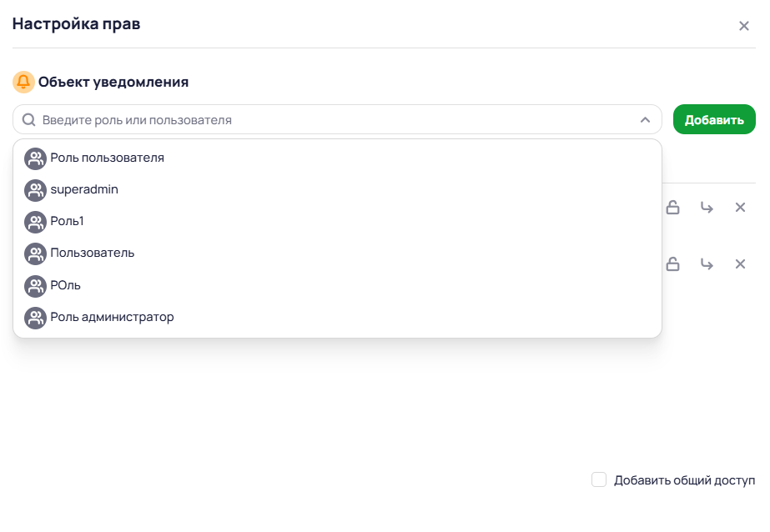Choose Роль администратор in the dropdown
Viewport: 770px width, 532px height.
tap(112, 318)
